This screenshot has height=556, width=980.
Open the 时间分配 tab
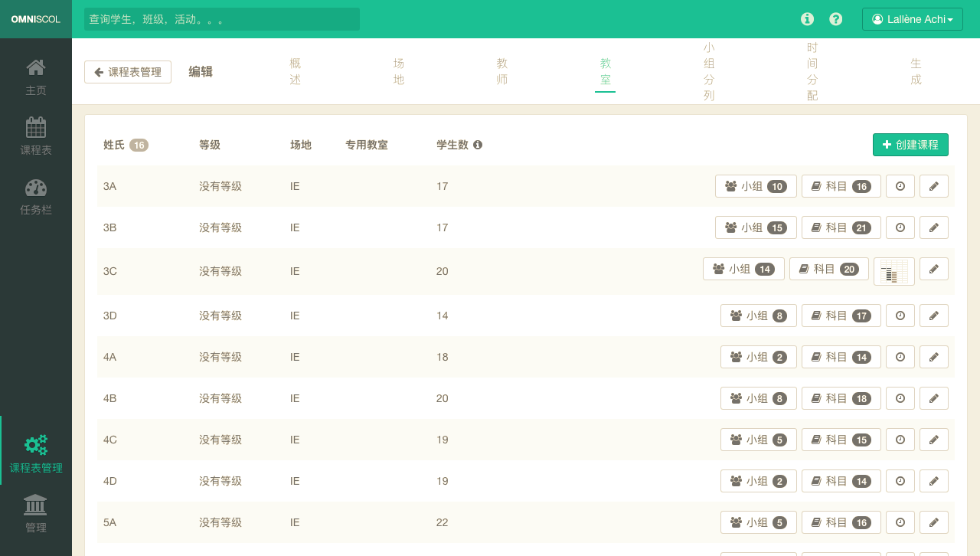coord(812,71)
